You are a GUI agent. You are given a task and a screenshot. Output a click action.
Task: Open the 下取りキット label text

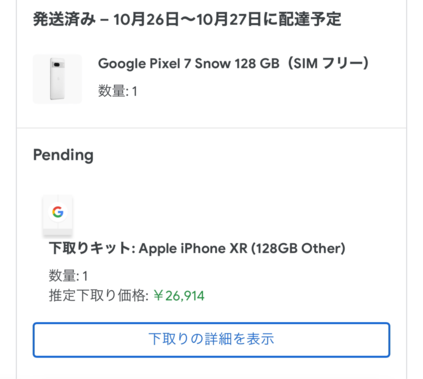89,248
